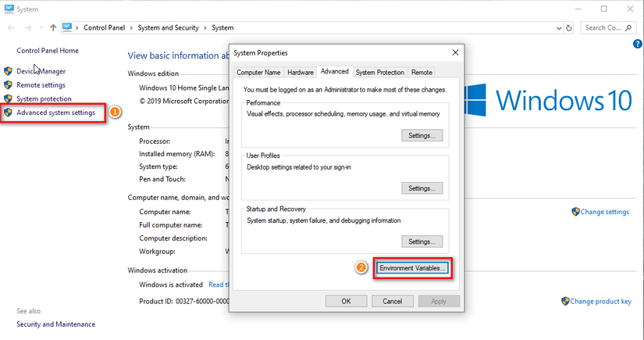Click the shield icon beside Change settings

tap(575, 212)
